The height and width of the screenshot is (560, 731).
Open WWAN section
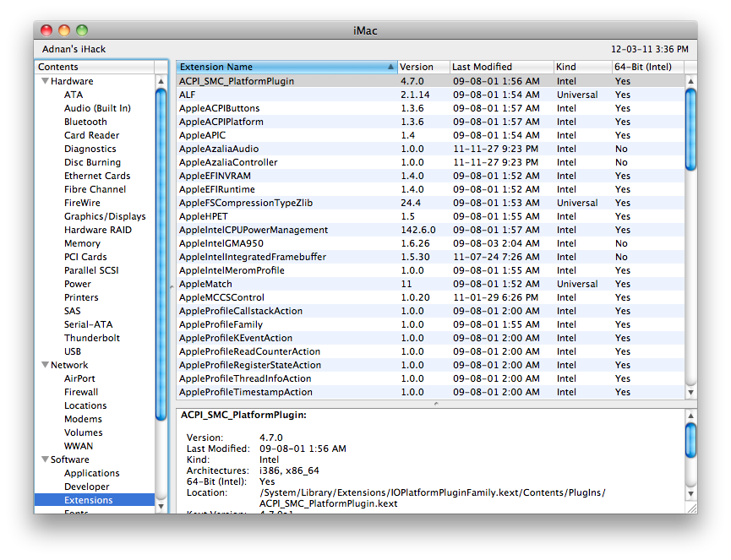79,446
